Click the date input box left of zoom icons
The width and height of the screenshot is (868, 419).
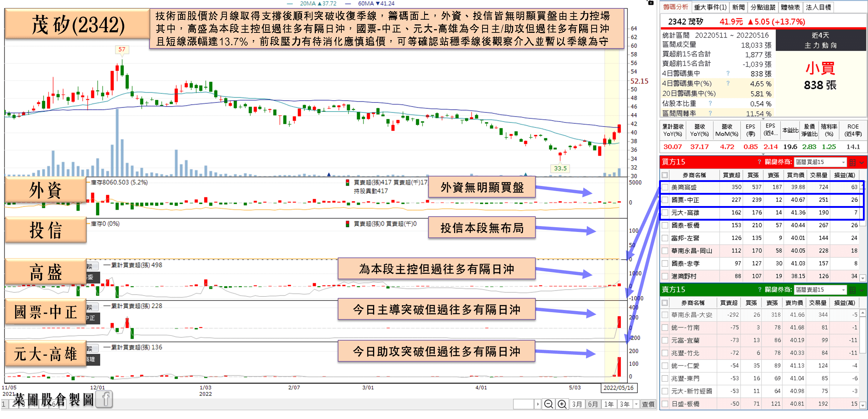[524, 404]
